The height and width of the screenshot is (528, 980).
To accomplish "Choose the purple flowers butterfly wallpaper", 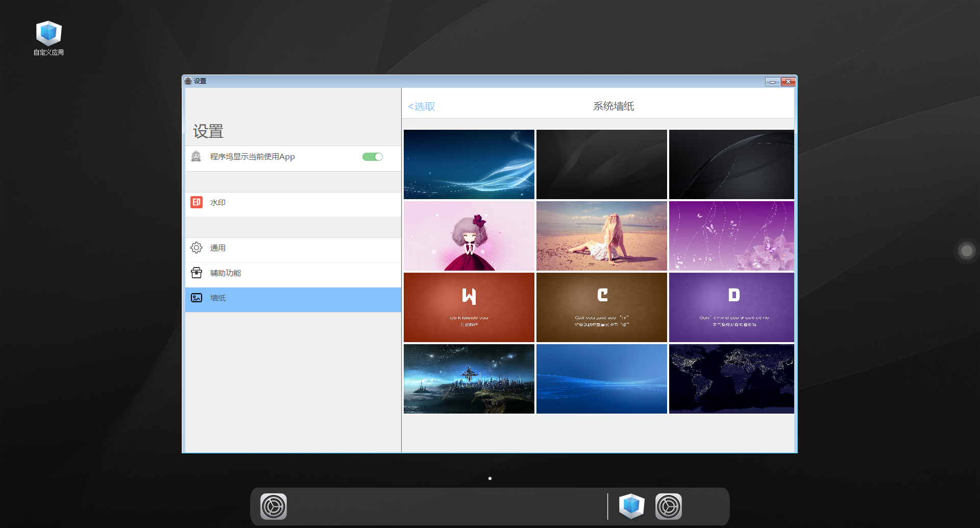I will (731, 236).
